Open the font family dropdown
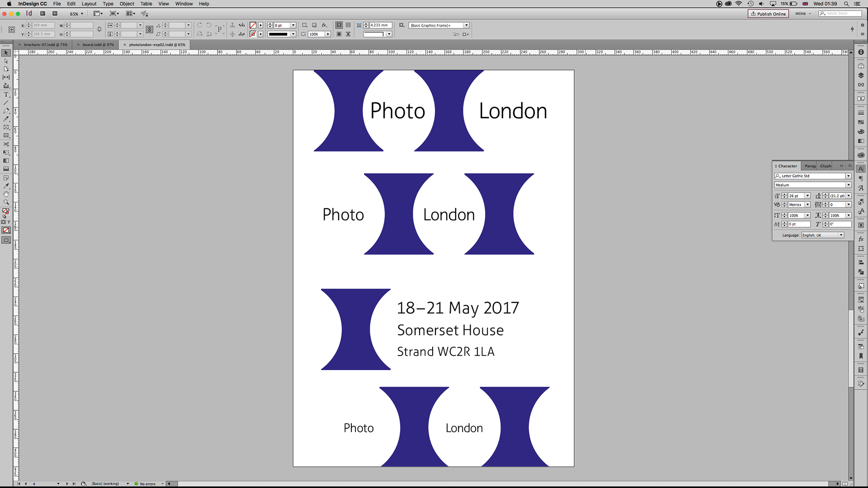The width and height of the screenshot is (868, 488). click(x=848, y=176)
